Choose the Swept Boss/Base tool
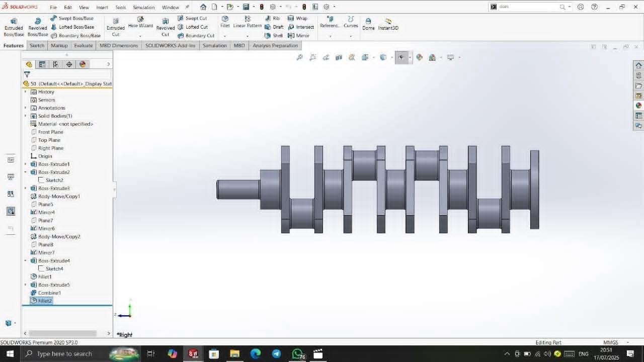This screenshot has width=644, height=362. (x=72, y=18)
